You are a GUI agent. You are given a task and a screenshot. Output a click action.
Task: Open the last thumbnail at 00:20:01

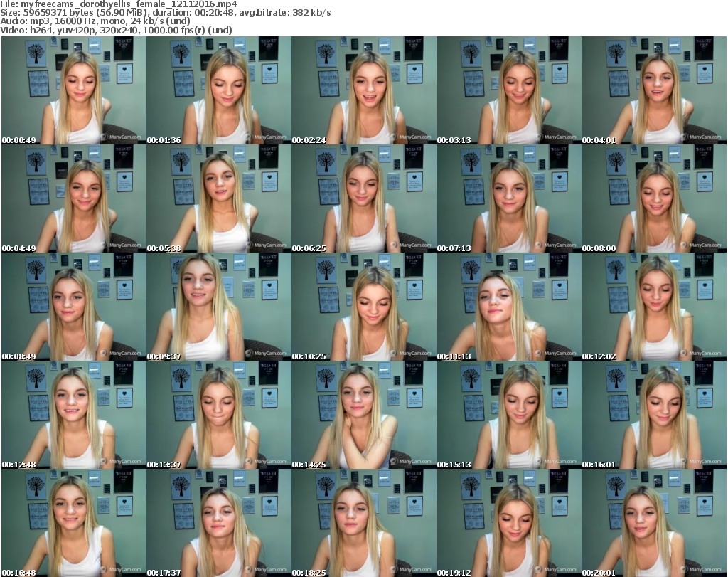(653, 523)
